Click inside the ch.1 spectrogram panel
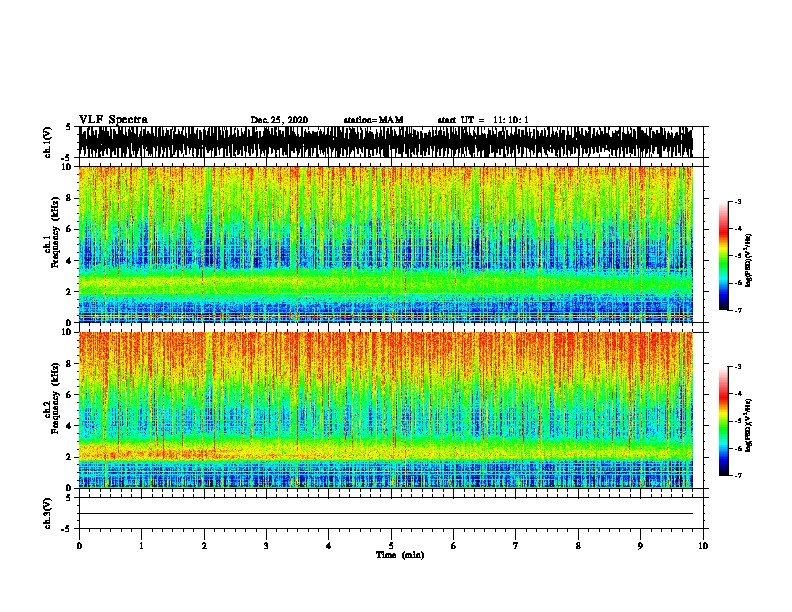792x612 pixels. click(x=386, y=244)
